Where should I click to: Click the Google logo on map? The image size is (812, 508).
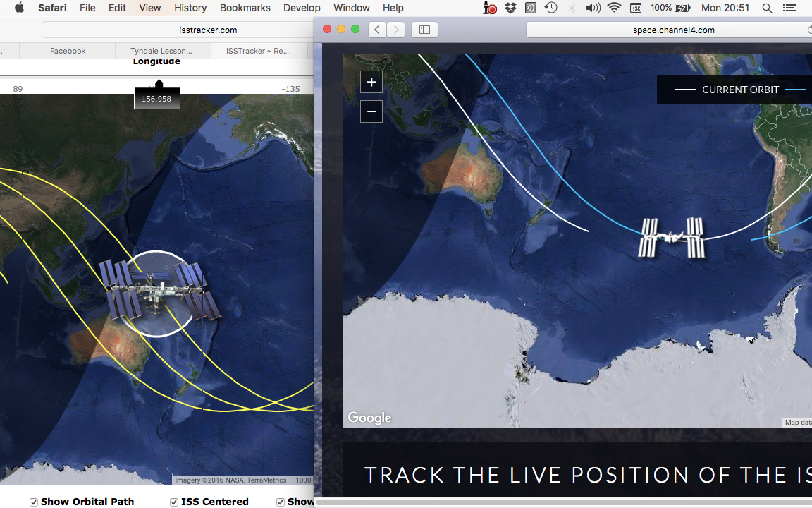(369, 417)
